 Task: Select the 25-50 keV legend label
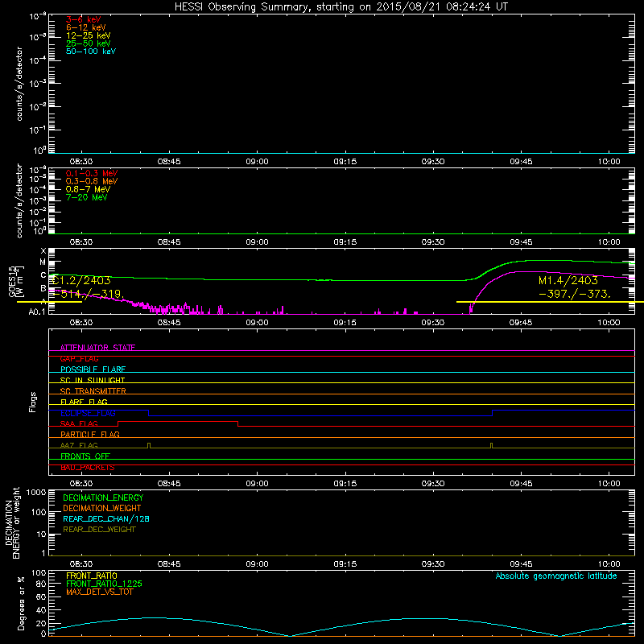click(88, 43)
